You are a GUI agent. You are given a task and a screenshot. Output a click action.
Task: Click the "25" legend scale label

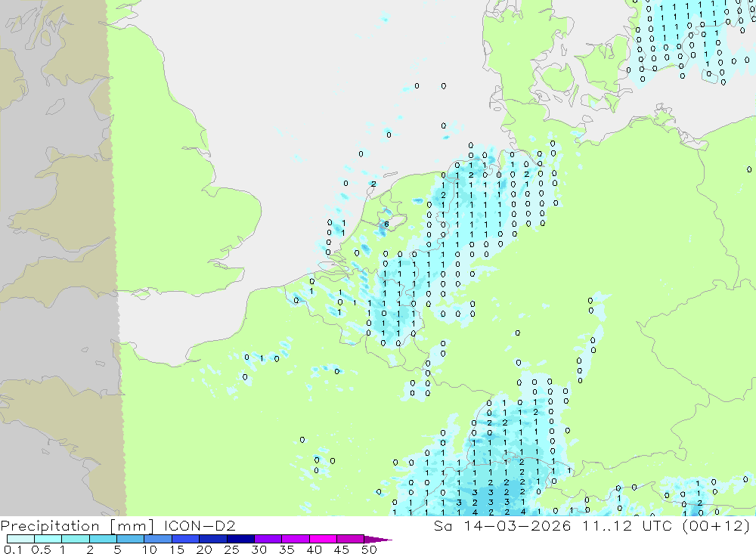pos(231,549)
